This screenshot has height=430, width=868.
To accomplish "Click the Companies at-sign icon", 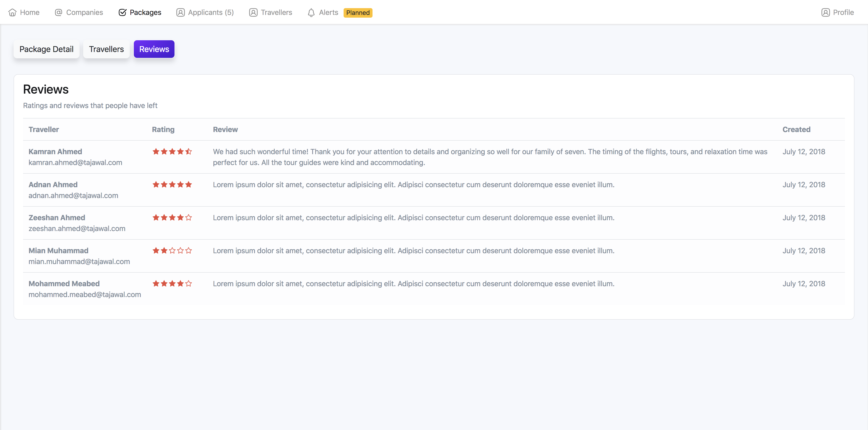I will (59, 12).
